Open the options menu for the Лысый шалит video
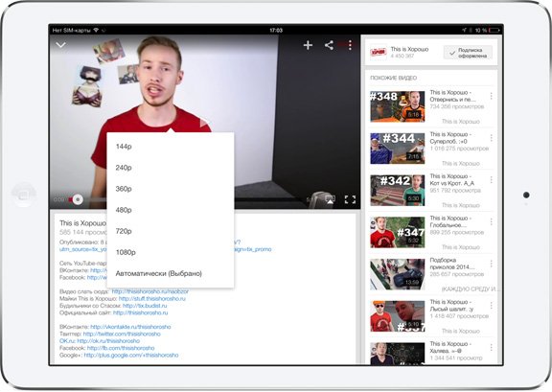 491,306
